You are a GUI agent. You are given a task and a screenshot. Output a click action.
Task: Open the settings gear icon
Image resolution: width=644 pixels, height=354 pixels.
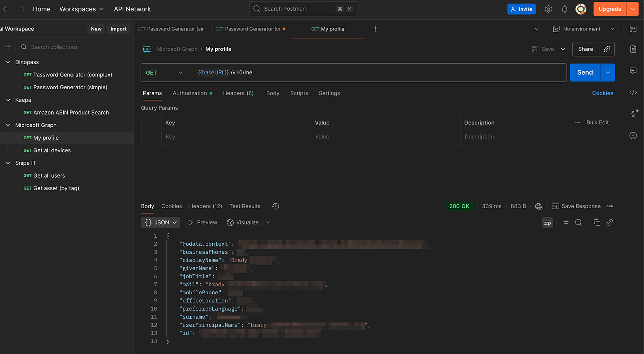click(548, 9)
